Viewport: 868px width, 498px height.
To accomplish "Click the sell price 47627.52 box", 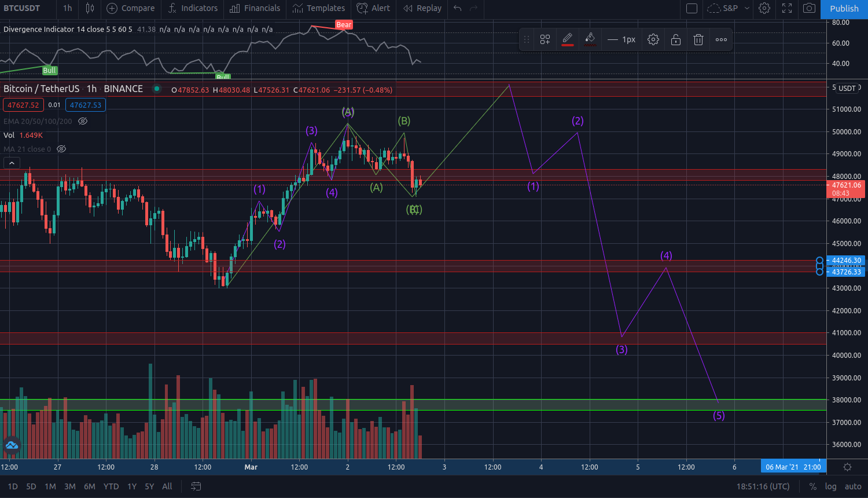I will (x=23, y=105).
